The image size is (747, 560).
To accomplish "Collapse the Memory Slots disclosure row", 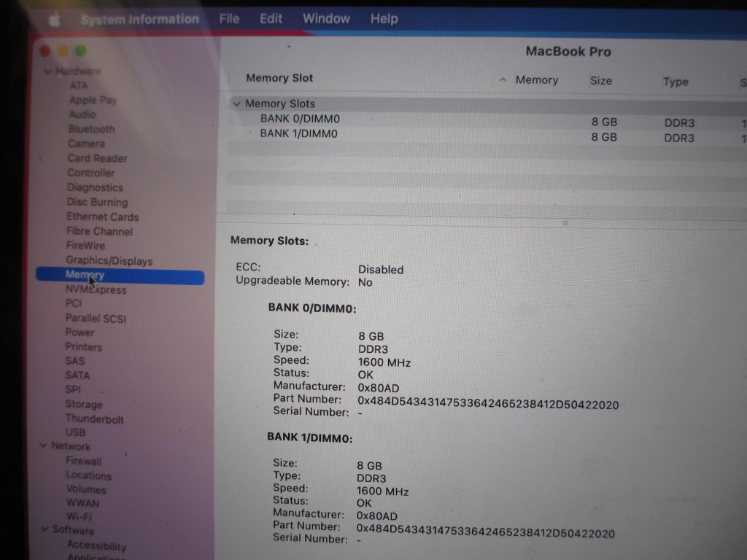I will [236, 104].
